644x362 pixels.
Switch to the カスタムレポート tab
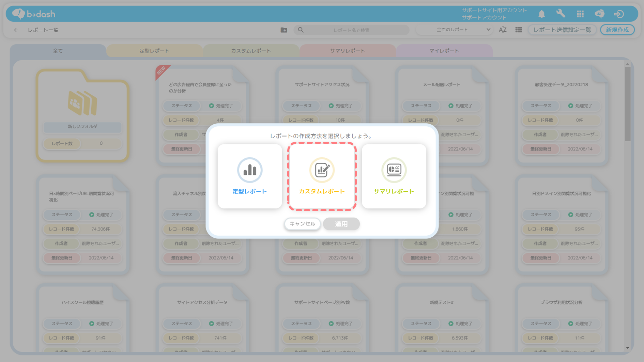tap(251, 51)
